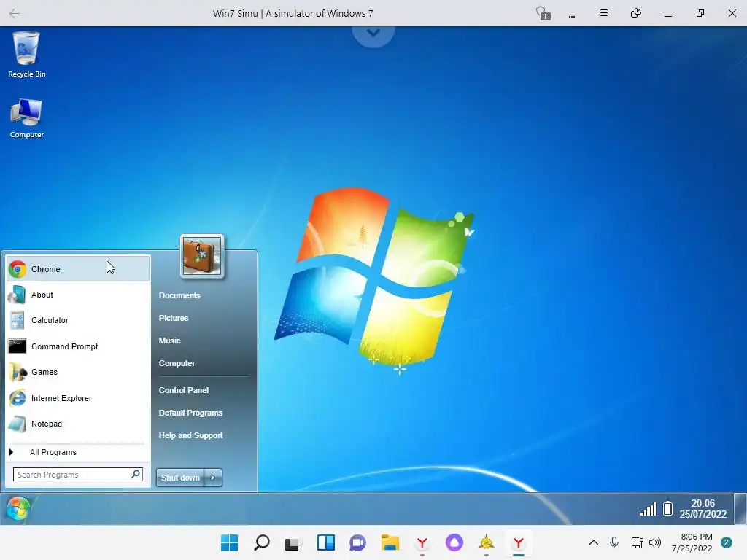The image size is (747, 560).
Task: Open the Recycle Bin desktop icon
Action: coord(27,54)
